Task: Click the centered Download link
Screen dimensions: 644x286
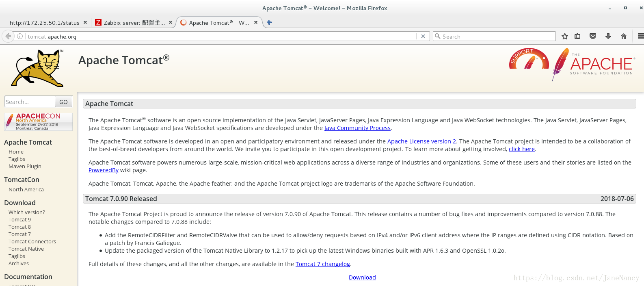Action: pyautogui.click(x=362, y=277)
